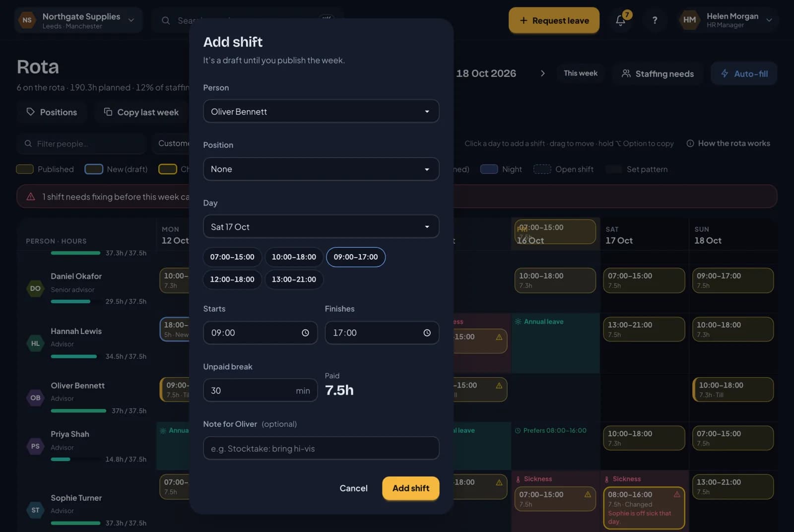Click the warning icon on Sophie's 08:00–16:00 shift

[677, 494]
